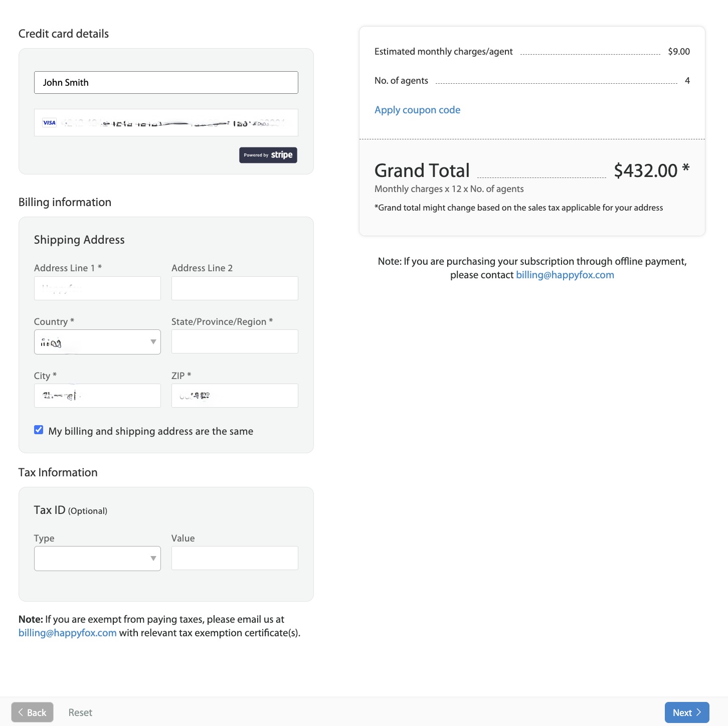
Task: Click the Reset button
Action: point(80,712)
